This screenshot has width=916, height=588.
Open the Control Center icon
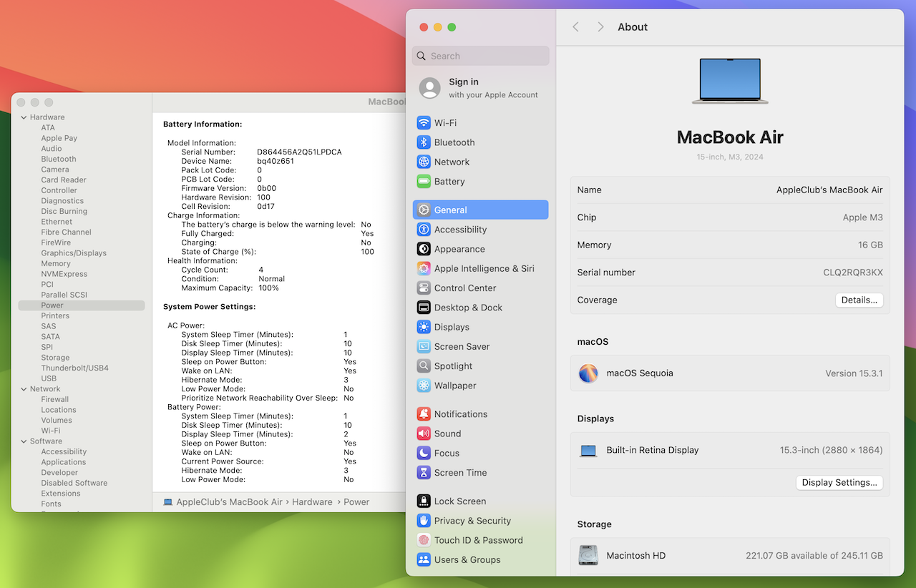(424, 288)
